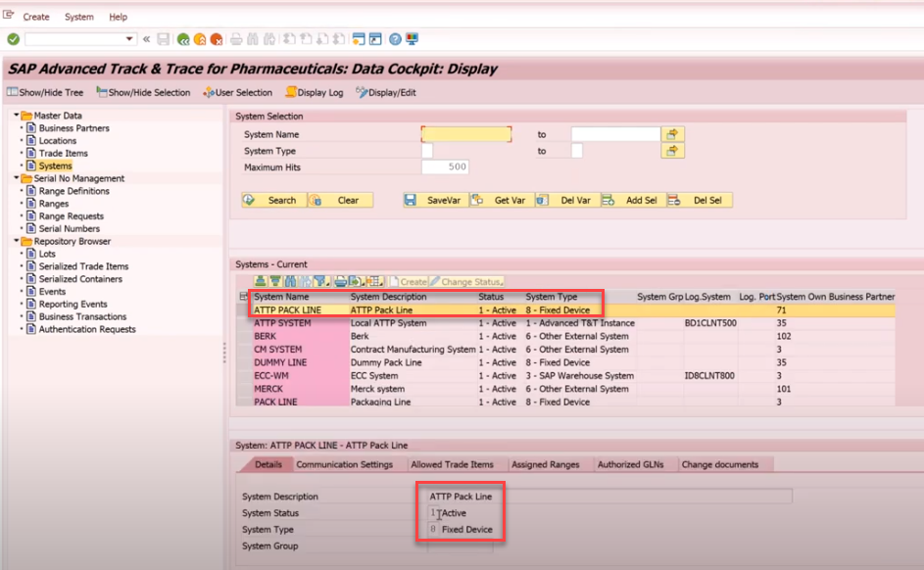Click Show/Hide Tree button
Viewport: 924px width, 570px height.
[45, 92]
